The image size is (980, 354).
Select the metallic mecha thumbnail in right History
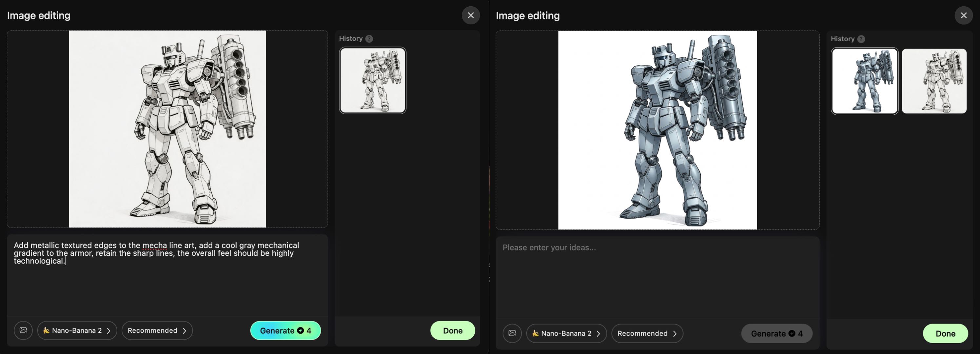coord(865,81)
